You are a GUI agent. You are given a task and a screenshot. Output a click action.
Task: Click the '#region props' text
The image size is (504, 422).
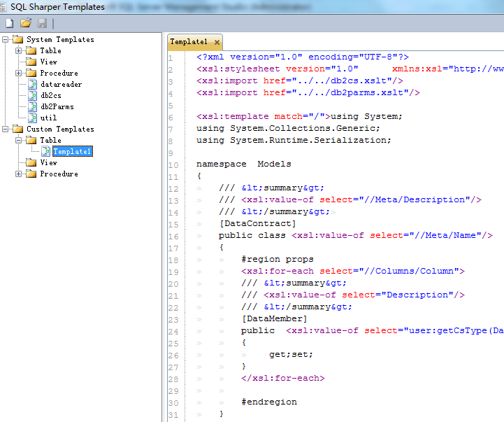[277, 260]
